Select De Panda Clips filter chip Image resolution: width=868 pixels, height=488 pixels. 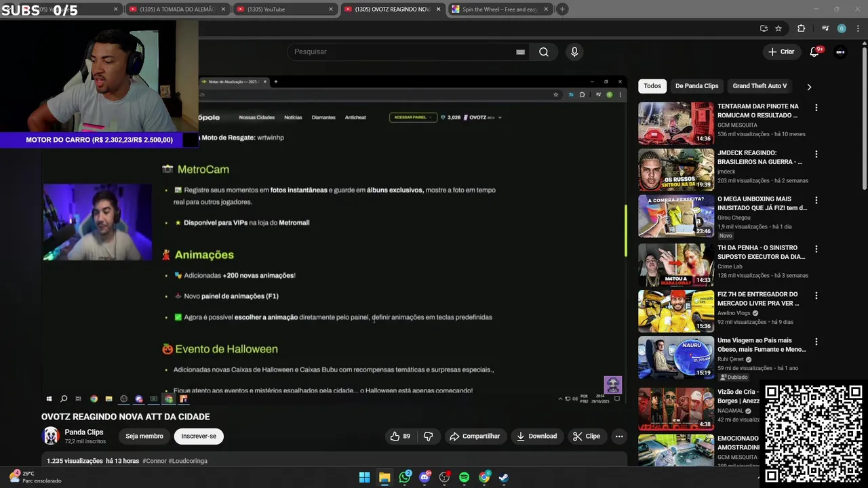696,86
